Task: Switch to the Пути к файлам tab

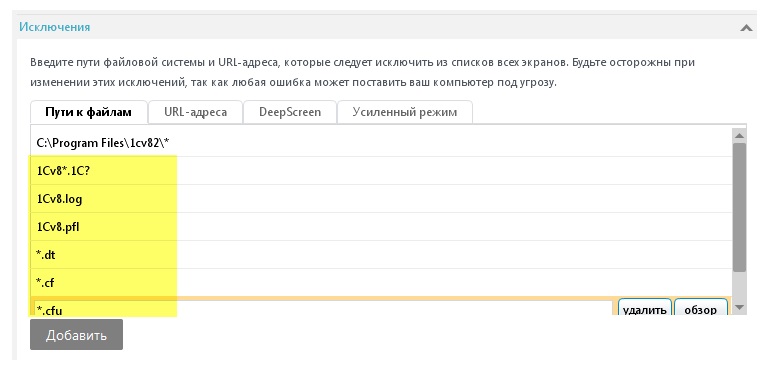Action: pyautogui.click(x=89, y=112)
